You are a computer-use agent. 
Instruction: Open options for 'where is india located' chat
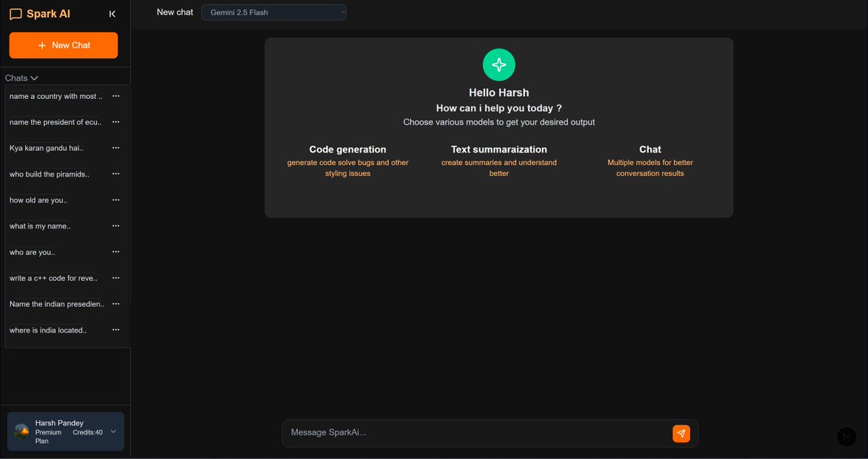click(x=116, y=330)
